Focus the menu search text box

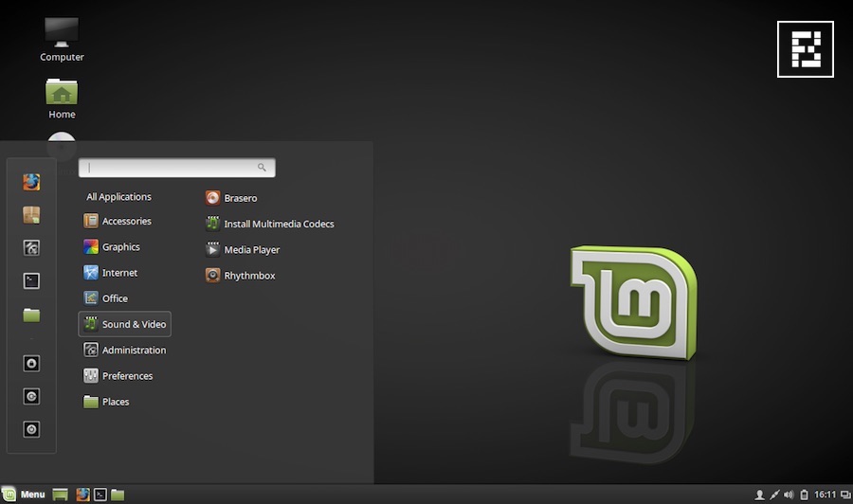click(x=177, y=168)
